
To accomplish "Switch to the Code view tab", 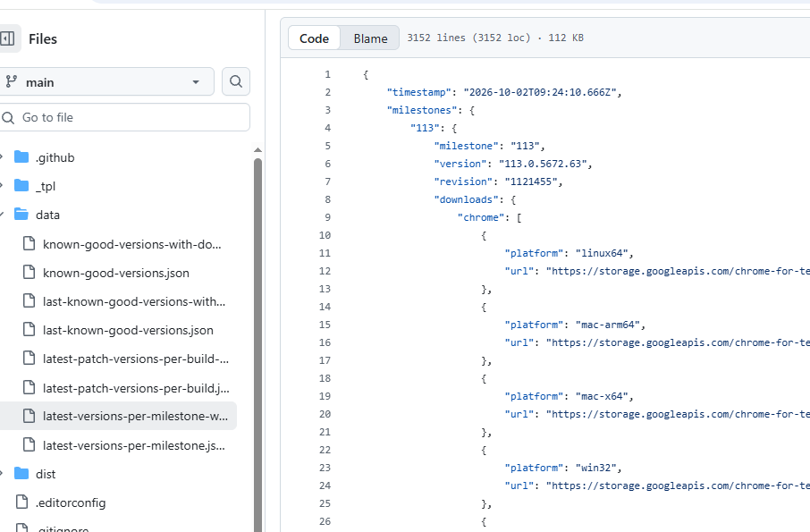I will pos(314,38).
